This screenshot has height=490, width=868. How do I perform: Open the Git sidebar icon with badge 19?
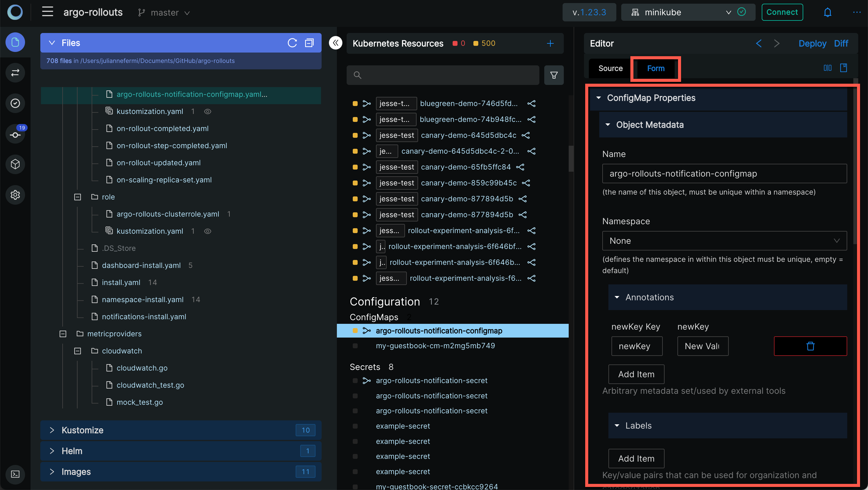click(15, 134)
